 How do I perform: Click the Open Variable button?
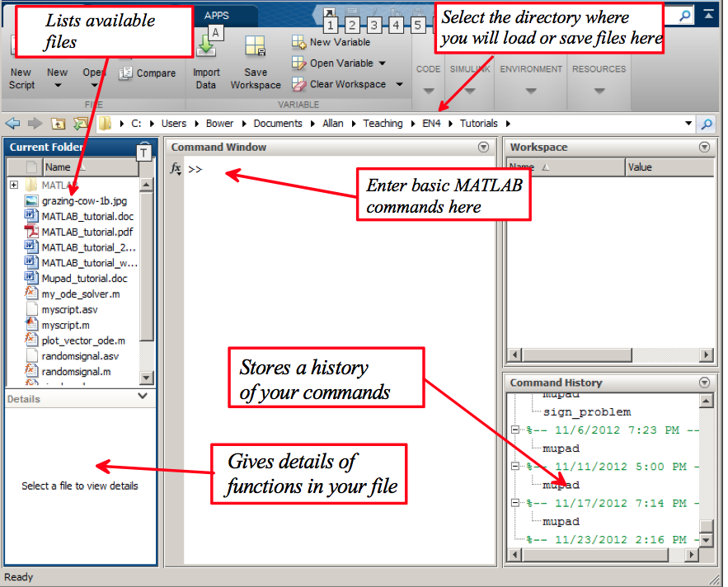click(333, 63)
